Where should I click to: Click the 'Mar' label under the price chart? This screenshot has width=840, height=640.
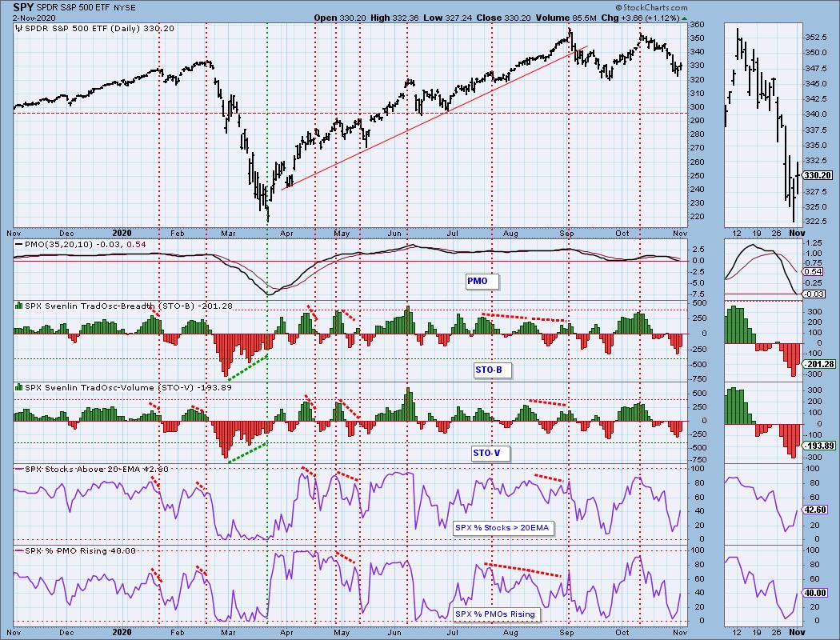tap(229, 234)
